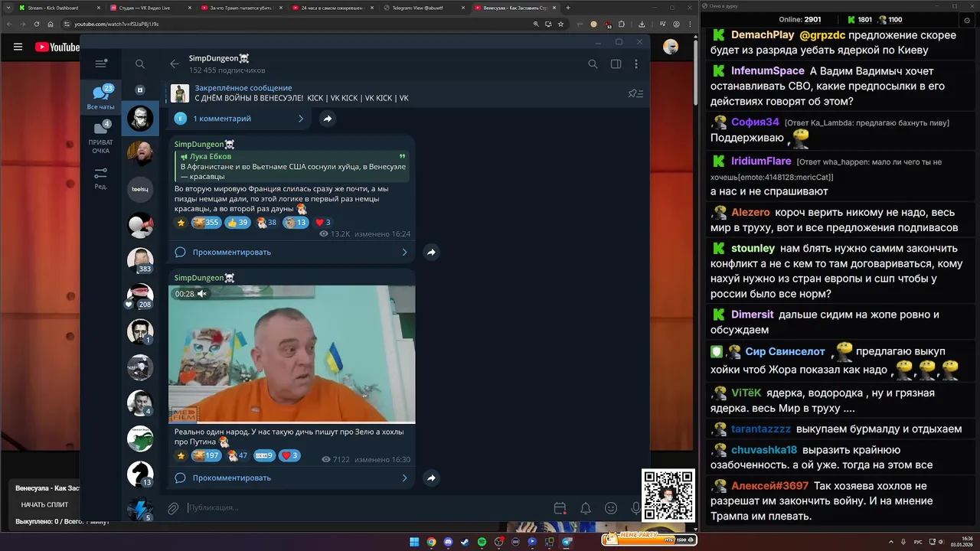Go back from SimpDungeon channel
980x551 pixels.
click(175, 64)
